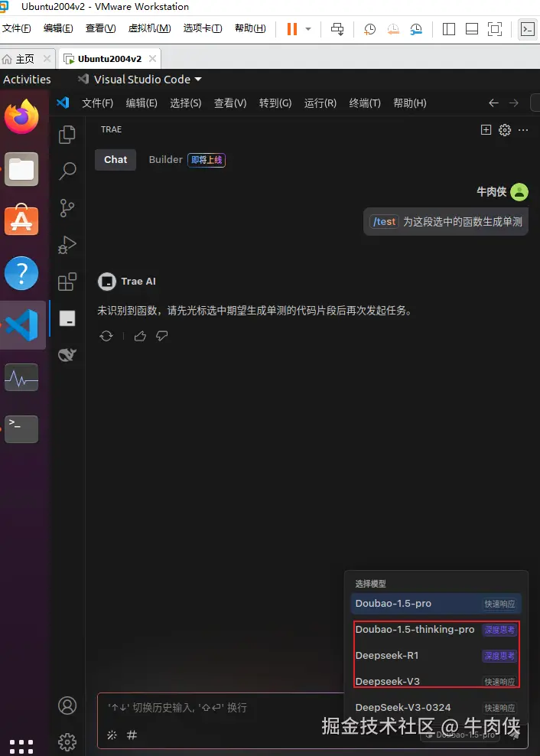Click VMware send Ctrl+Alt+Del icon
Image resolution: width=540 pixels, height=756 pixels.
[x=337, y=29]
